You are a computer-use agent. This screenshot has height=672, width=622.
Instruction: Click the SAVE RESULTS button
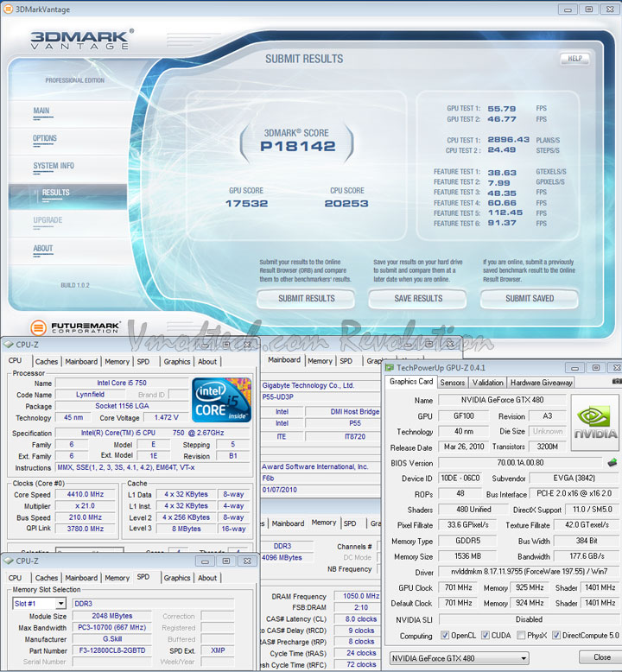click(418, 299)
